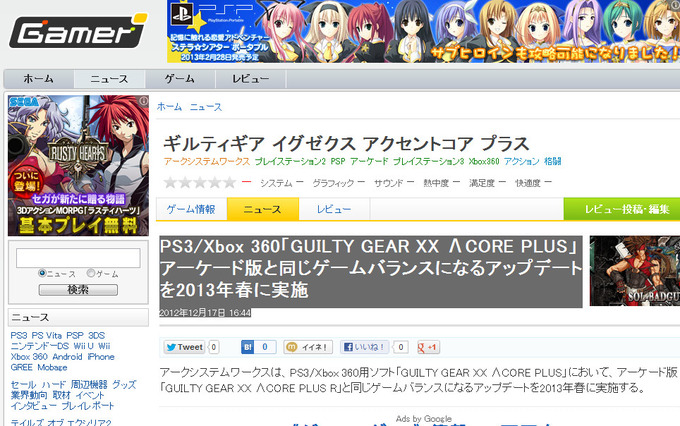
Task: Open Mobage news in sidebar
Action: pyautogui.click(x=52, y=367)
